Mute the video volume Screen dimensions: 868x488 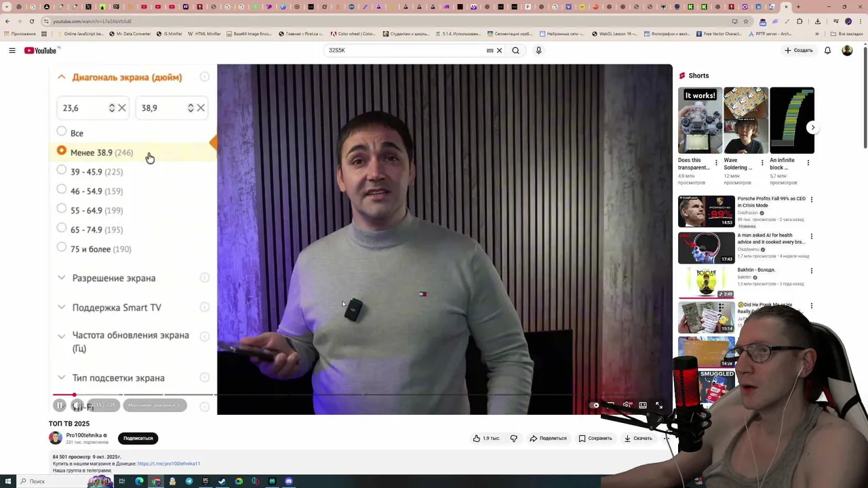click(77, 405)
